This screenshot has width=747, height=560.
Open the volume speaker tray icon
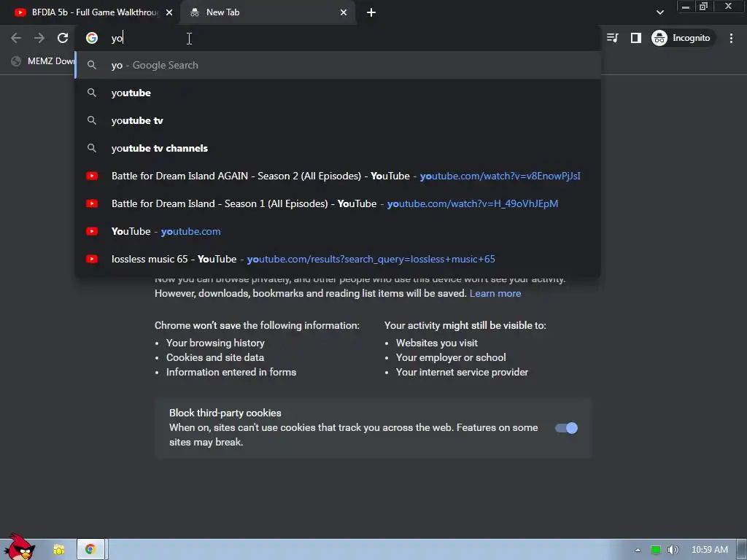[673, 550]
